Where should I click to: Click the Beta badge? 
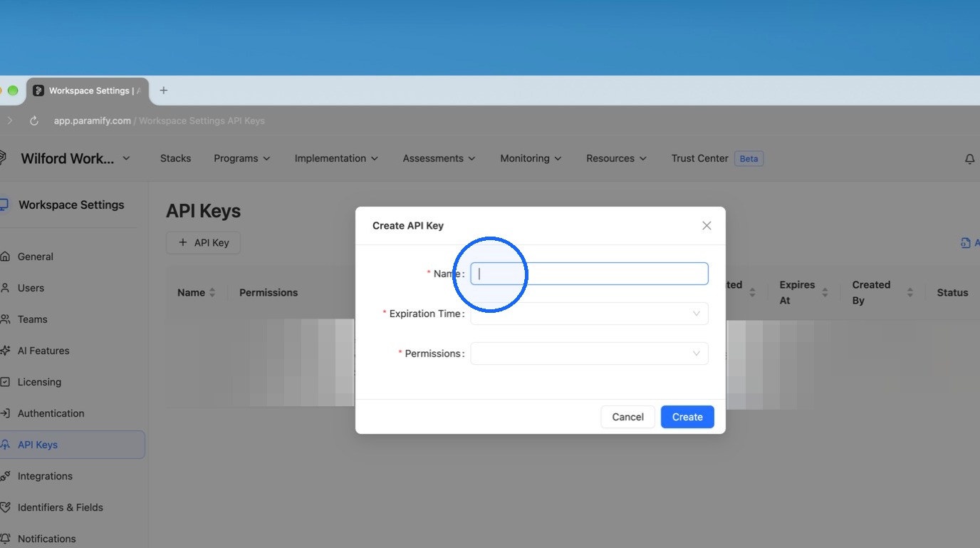pyautogui.click(x=749, y=158)
